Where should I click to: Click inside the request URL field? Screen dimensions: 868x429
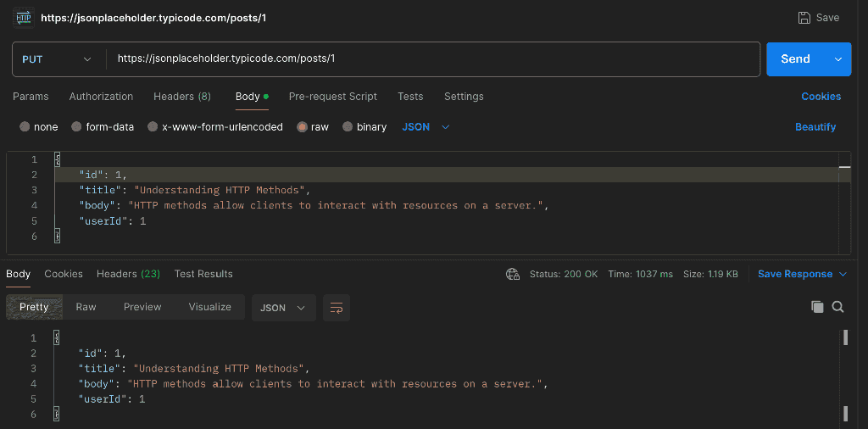point(433,59)
